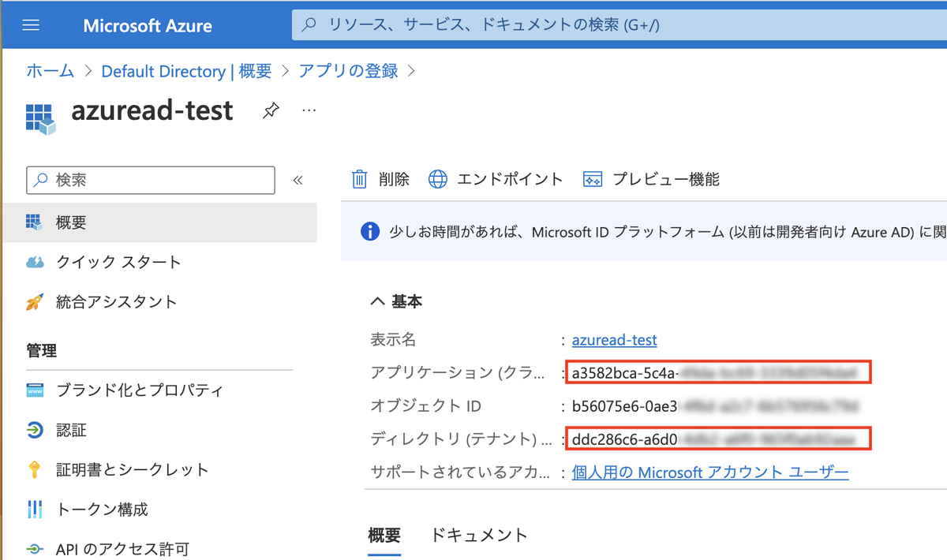Go to ホーム breadcrumb

51,71
